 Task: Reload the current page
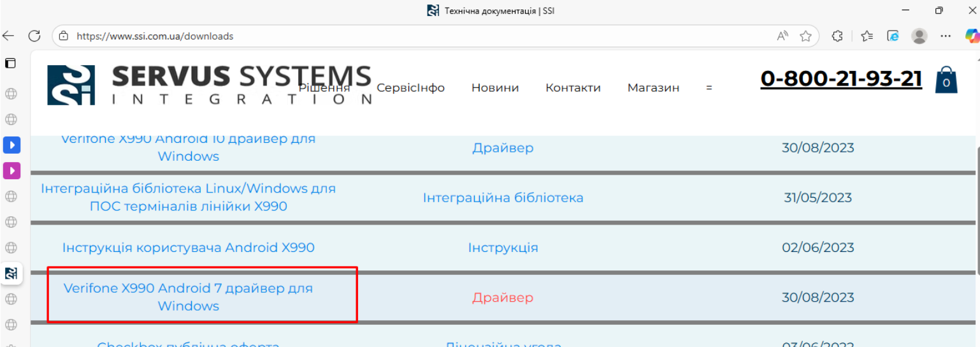tap(34, 36)
